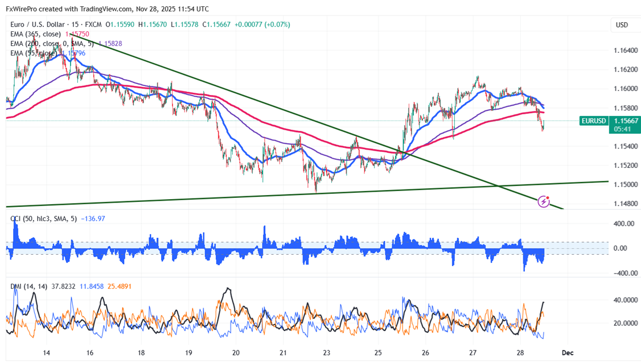Image resolution: width=641 pixels, height=364 pixels.
Task: Click the FXCM exchange label
Action: 93,24
